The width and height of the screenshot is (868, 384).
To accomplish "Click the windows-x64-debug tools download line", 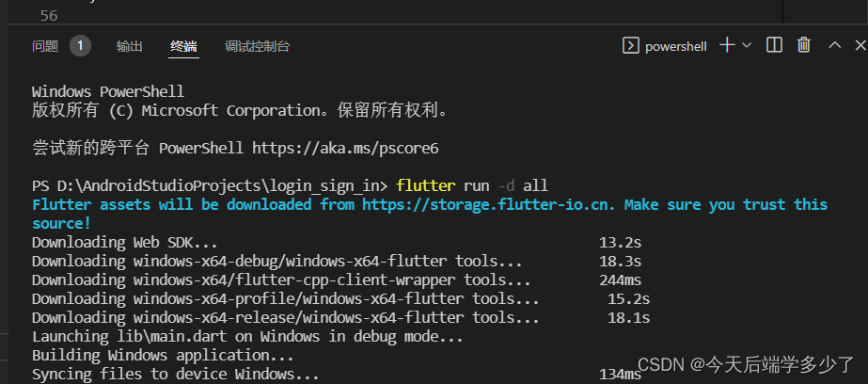I will click(x=276, y=261).
